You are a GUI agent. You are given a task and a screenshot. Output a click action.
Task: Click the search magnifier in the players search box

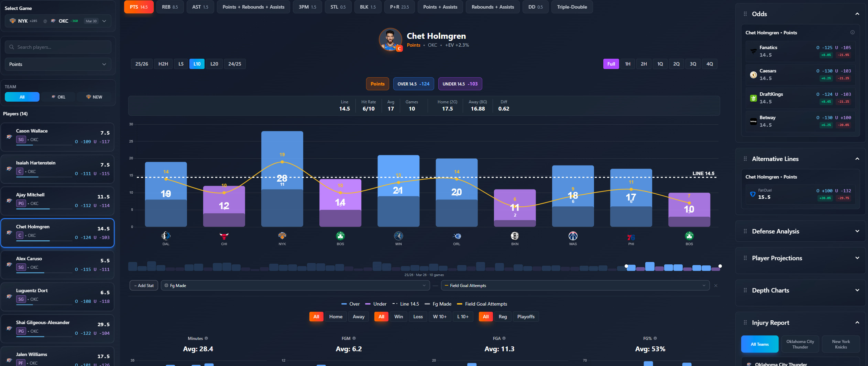click(12, 47)
